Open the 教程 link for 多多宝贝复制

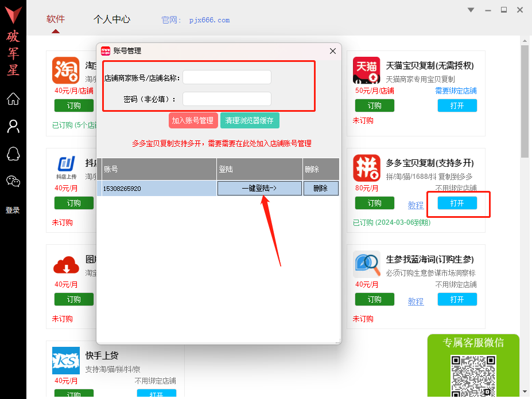[415, 205]
